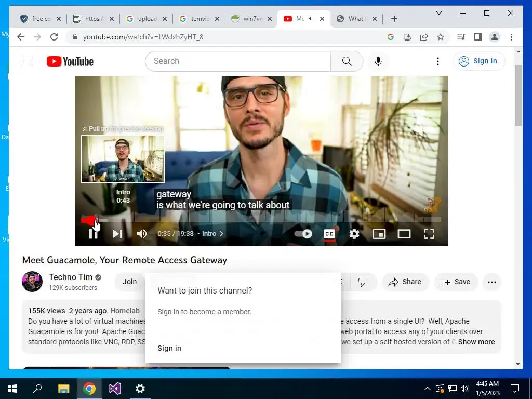Open the Chrome three-dot menu
This screenshot has height=399, width=532.
click(511, 37)
